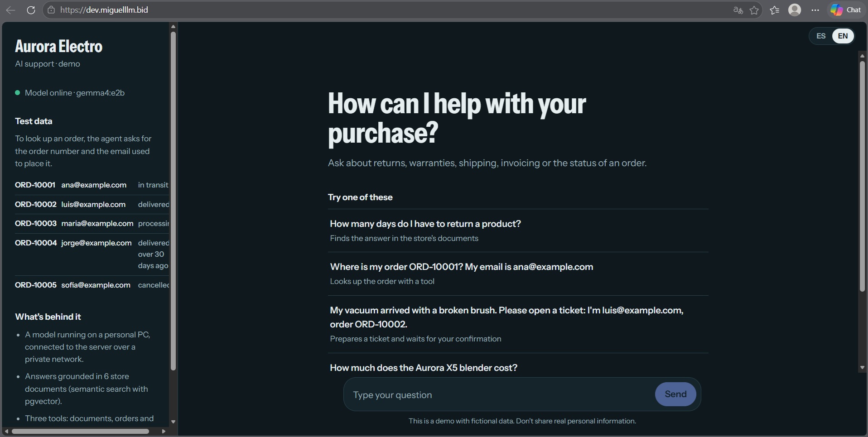Add page to favorites star
Viewport: 868px width, 437px height.
click(x=754, y=10)
